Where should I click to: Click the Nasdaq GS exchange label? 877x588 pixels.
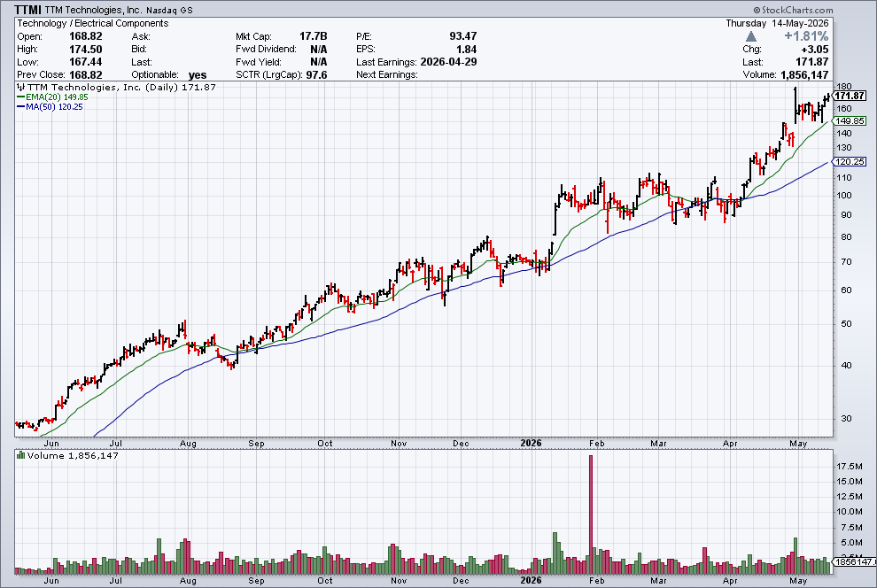click(169, 10)
